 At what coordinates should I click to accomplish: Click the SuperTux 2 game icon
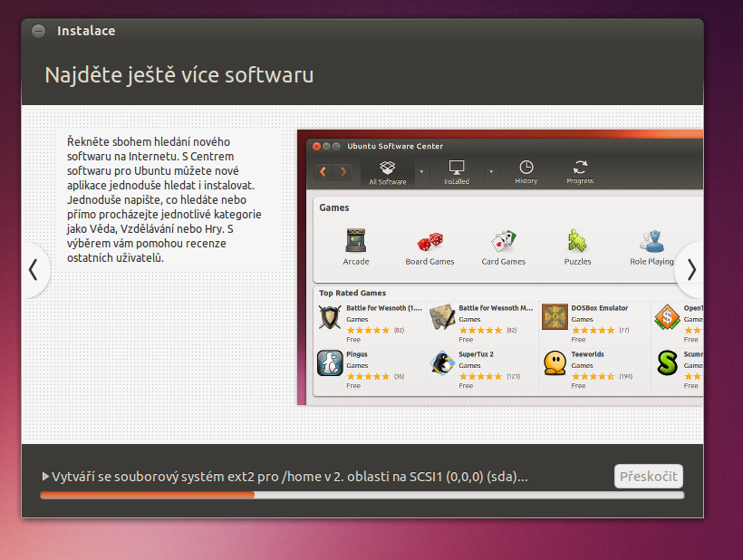click(442, 363)
